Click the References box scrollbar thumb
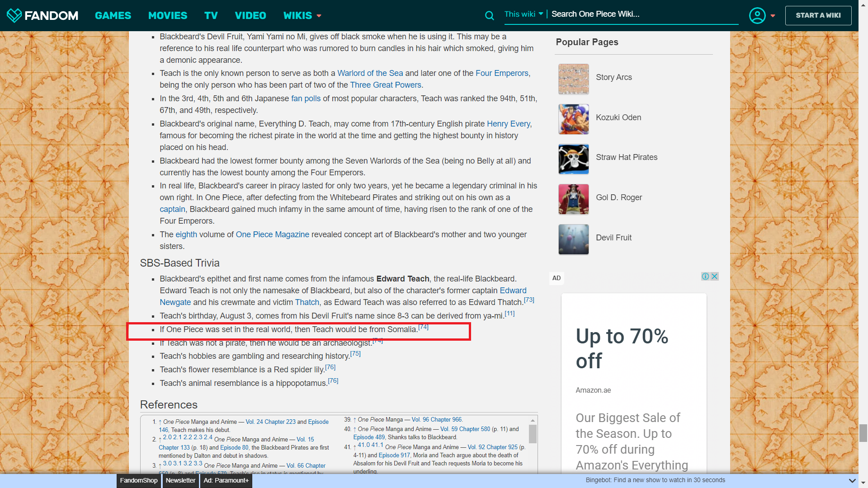This screenshot has height=488, width=868. (x=533, y=434)
